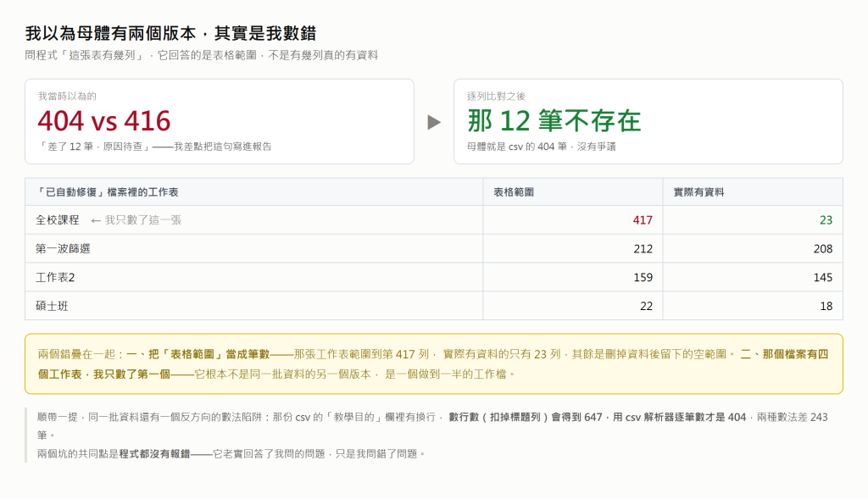The image size is (868, 499).
Task: Click the value 22 in 碩士班 row
Action: [646, 307]
